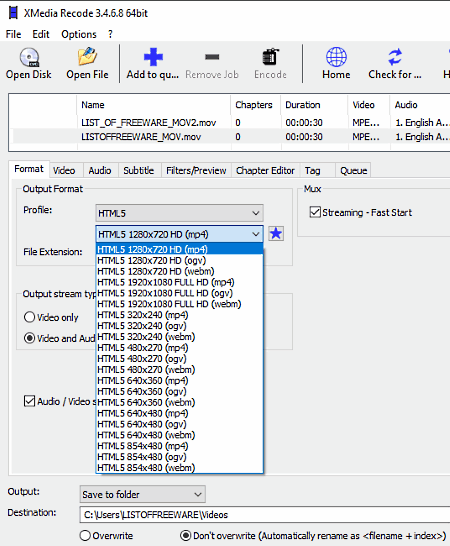
Task: Select highlighted HTML5 1280x720 HD (mp4) list item
Action: click(179, 249)
